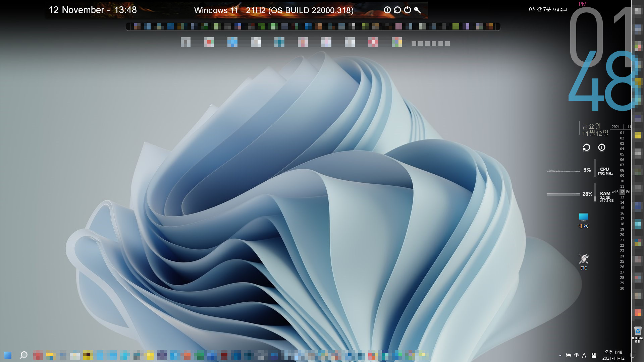Image resolution: width=644 pixels, height=362 pixels.
Task: Click the CPU 1792 MHz label
Action: pyautogui.click(x=605, y=171)
